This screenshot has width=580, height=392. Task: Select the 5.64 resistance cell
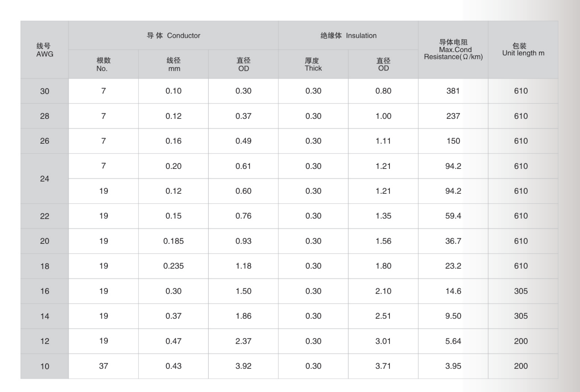coord(453,342)
